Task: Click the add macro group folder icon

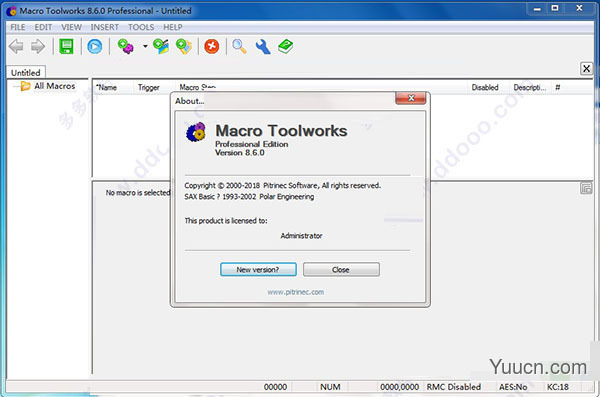Action: [x=184, y=47]
